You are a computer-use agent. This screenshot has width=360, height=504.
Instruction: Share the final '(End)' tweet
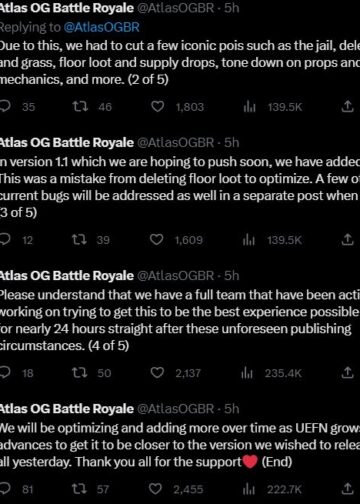coord(347,489)
